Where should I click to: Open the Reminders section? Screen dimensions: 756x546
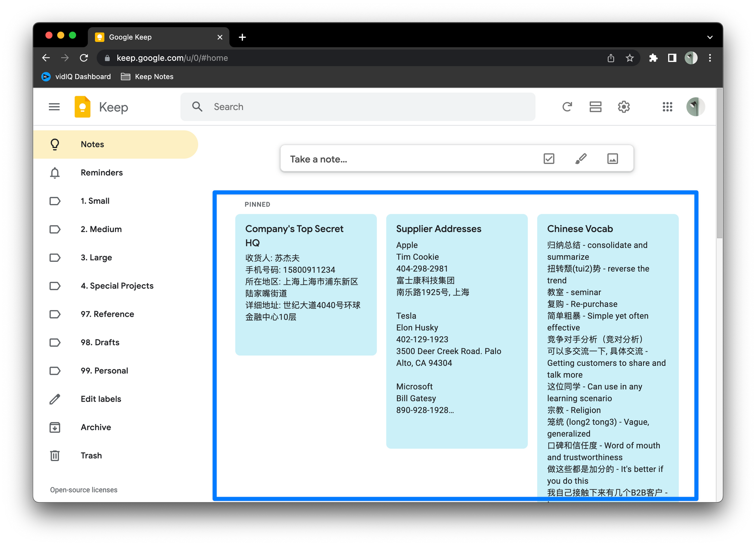point(101,173)
